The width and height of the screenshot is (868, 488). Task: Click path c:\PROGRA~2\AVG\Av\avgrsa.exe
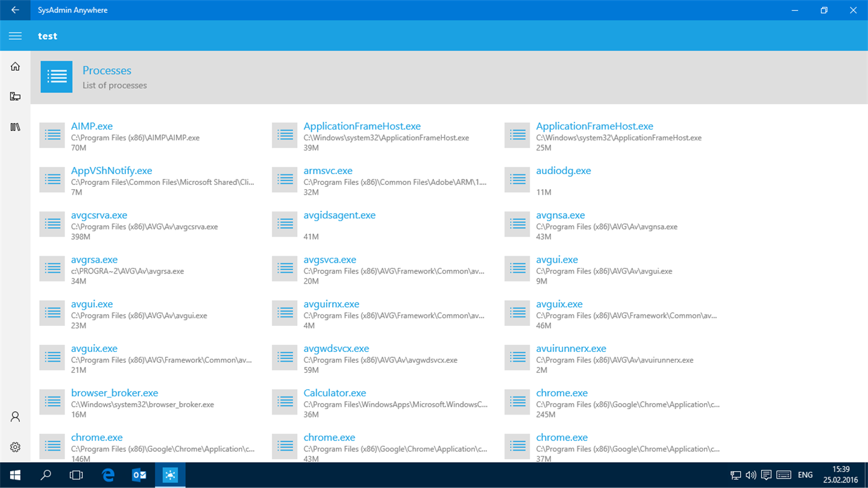pos(127,271)
